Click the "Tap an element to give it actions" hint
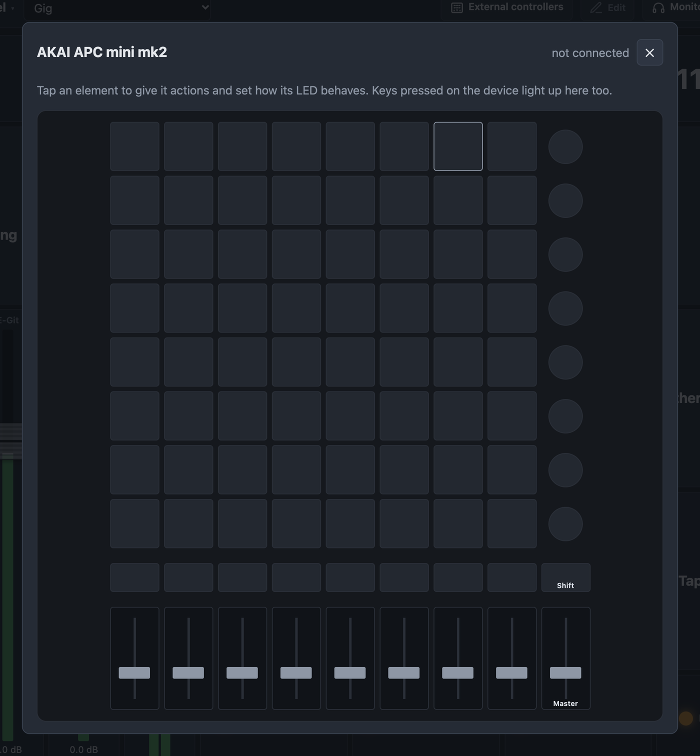Viewport: 700px width, 756px height. 324,90
